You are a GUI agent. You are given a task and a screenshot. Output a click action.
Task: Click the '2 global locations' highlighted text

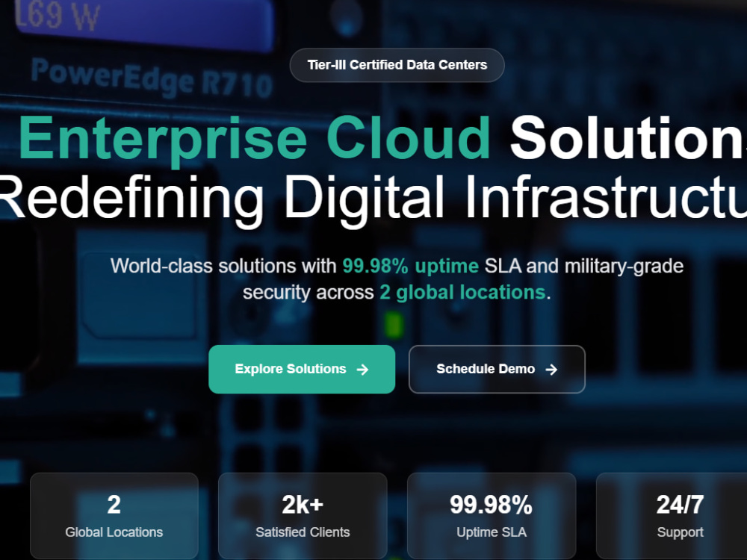[x=462, y=293]
